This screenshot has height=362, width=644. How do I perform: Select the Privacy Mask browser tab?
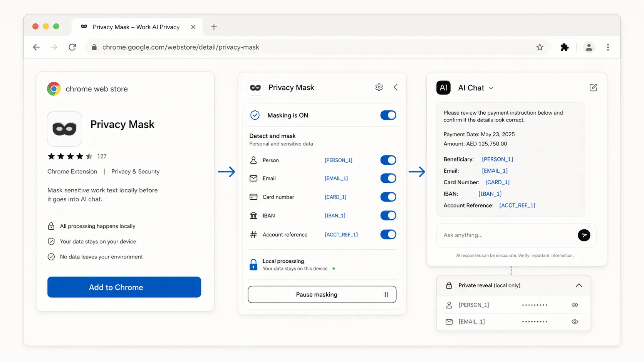point(137,27)
